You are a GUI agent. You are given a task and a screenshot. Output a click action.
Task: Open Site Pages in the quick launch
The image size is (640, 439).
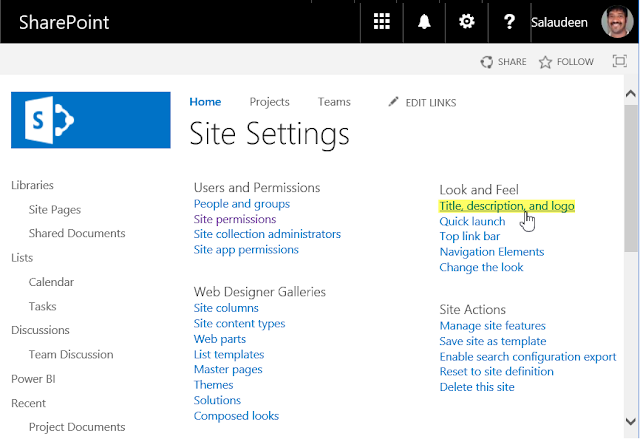tap(55, 210)
